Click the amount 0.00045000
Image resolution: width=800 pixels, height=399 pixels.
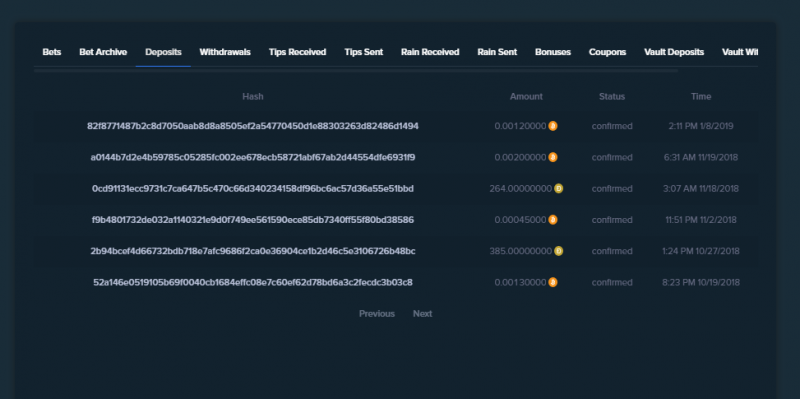tap(520, 220)
